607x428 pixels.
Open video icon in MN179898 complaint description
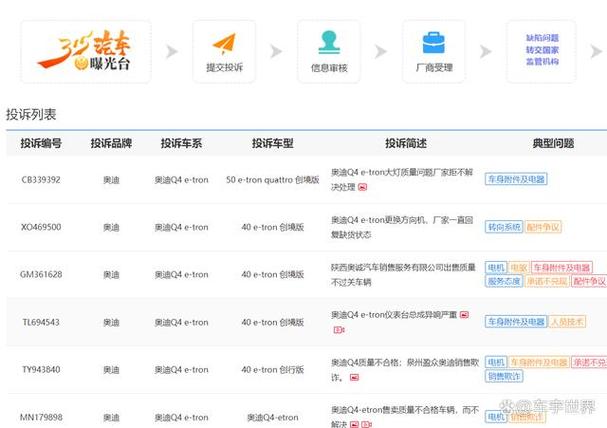(x=367, y=425)
